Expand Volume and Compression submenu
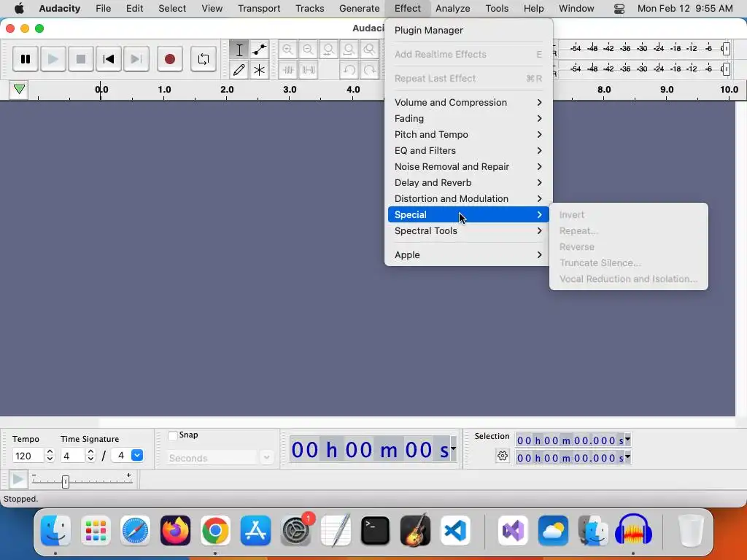 [468, 102]
